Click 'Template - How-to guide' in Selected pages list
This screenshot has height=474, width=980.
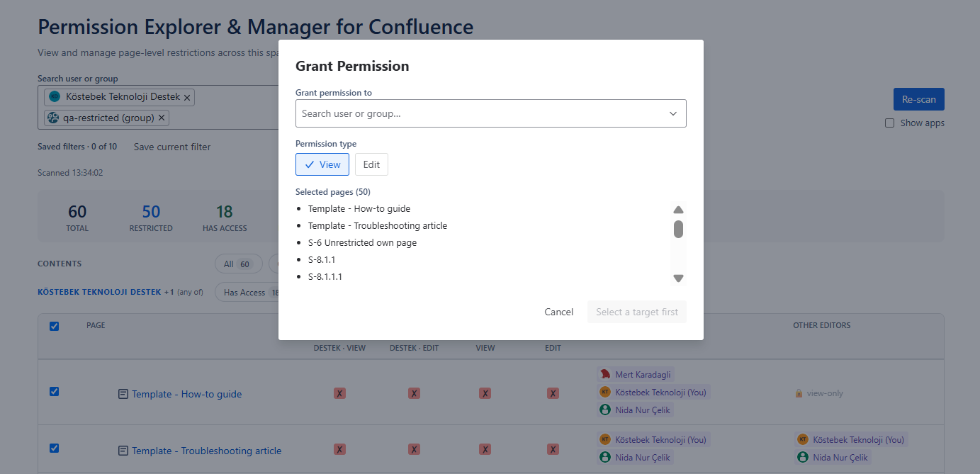click(x=359, y=208)
